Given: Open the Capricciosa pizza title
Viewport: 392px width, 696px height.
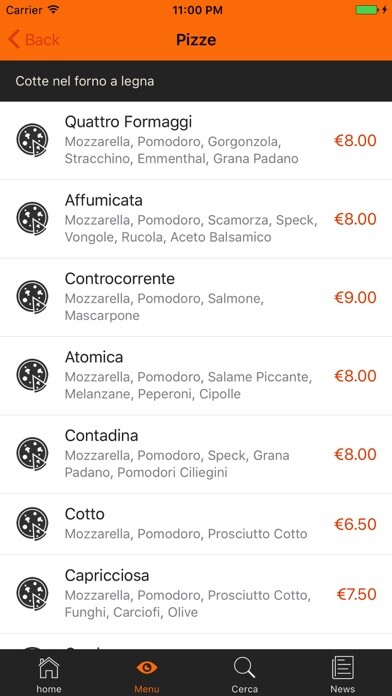Looking at the screenshot, I should coord(107,576).
